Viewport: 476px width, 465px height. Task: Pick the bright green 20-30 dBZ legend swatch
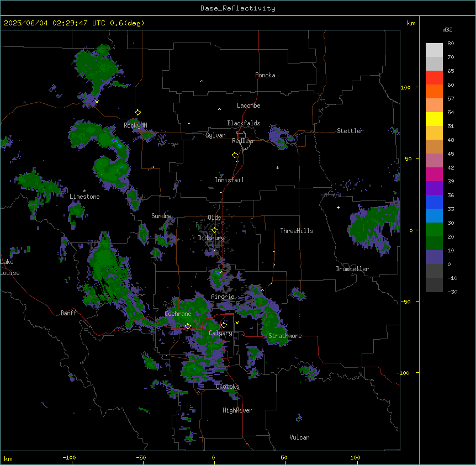434,230
